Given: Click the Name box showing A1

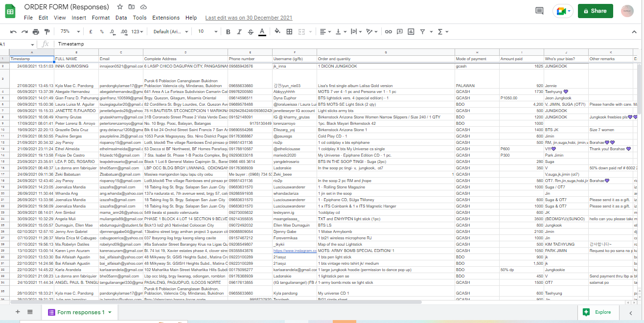Looking at the screenshot, I should point(17,44).
